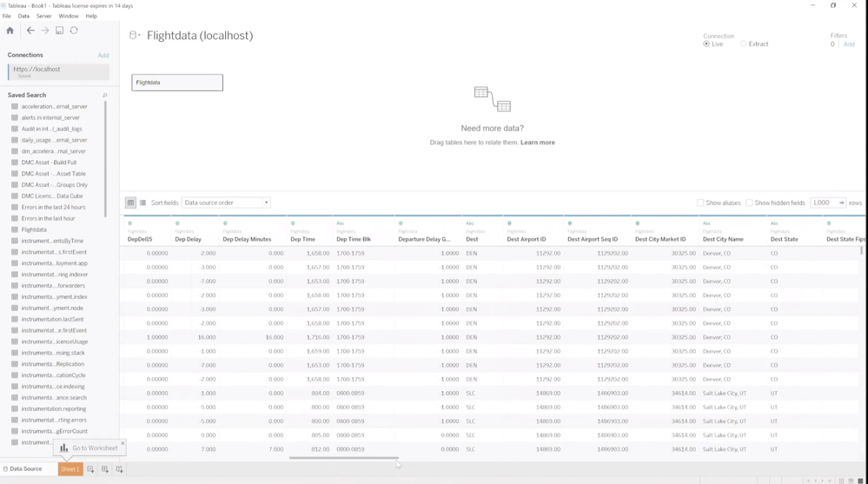Switch to the metadata list view icon
Screen dimensions: 868x484
point(142,202)
